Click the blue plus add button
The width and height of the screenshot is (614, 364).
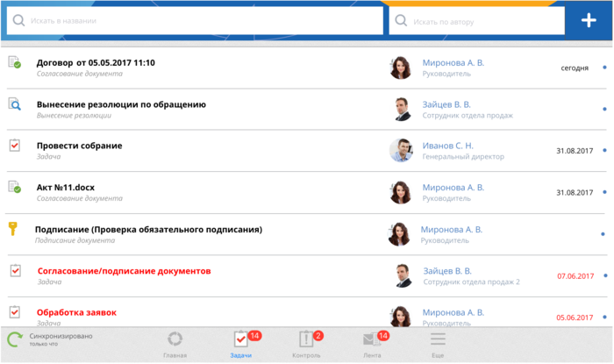coord(589,20)
